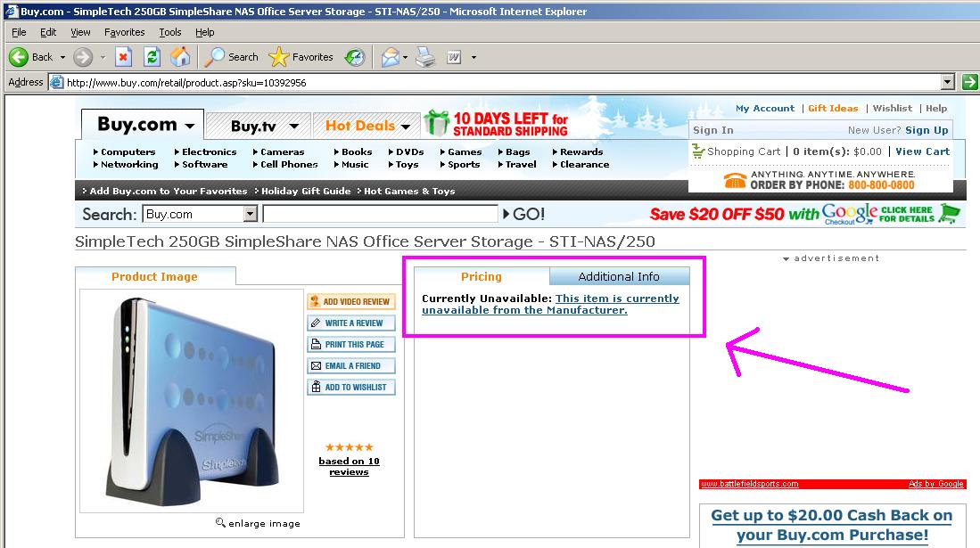Viewport: 980px width, 548px height.
Task: Click the shopping cart icon
Action: coord(697,151)
